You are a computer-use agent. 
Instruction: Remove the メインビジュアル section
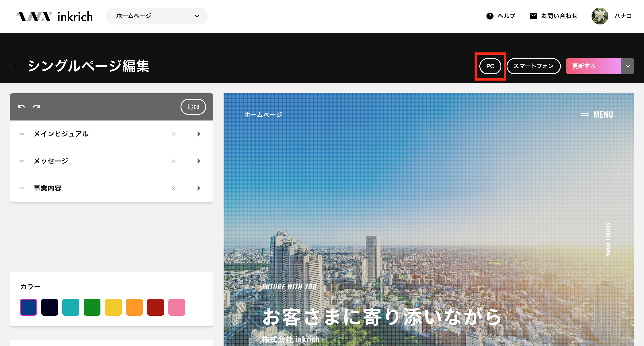coord(174,134)
